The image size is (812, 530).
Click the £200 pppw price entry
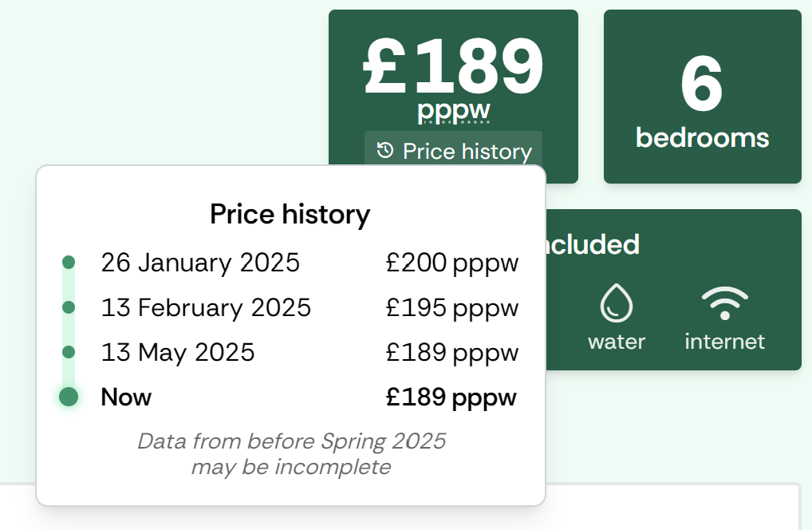[x=451, y=263]
